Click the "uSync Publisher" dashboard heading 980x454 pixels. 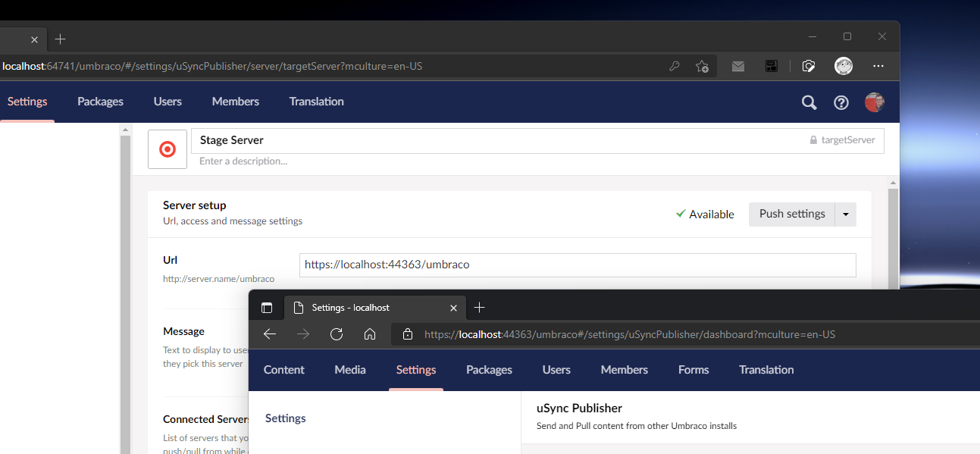point(579,409)
